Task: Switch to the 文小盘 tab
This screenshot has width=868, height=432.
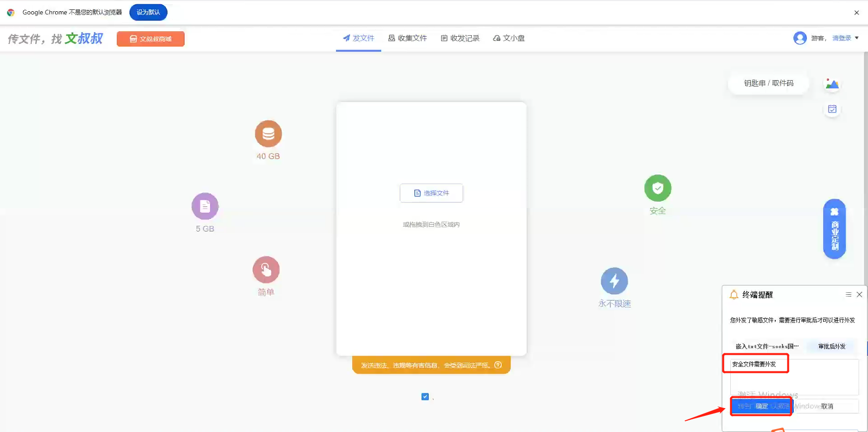Action: click(509, 38)
